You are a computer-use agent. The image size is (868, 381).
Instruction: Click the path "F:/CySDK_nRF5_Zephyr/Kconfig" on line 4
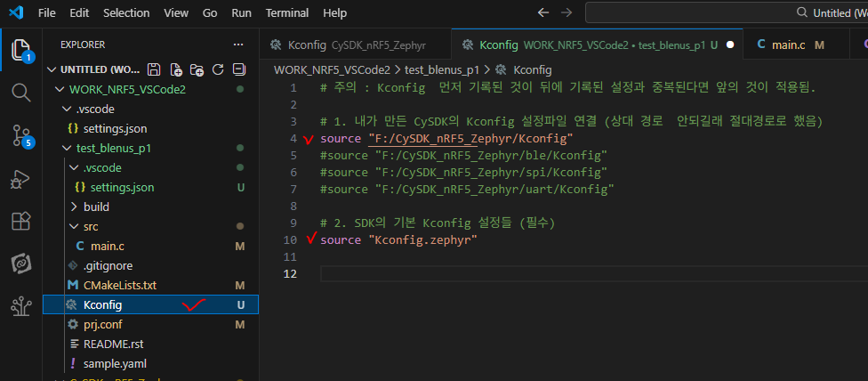coord(470,138)
